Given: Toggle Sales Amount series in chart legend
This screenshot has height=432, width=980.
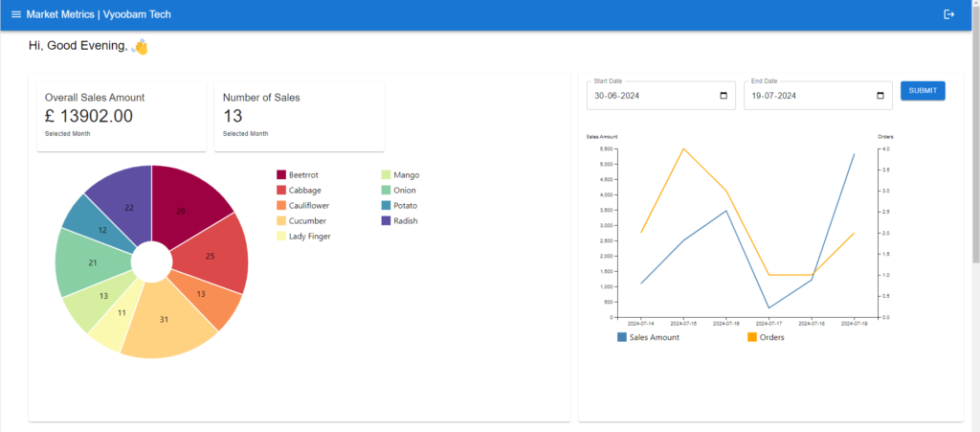Looking at the screenshot, I should [x=622, y=337].
